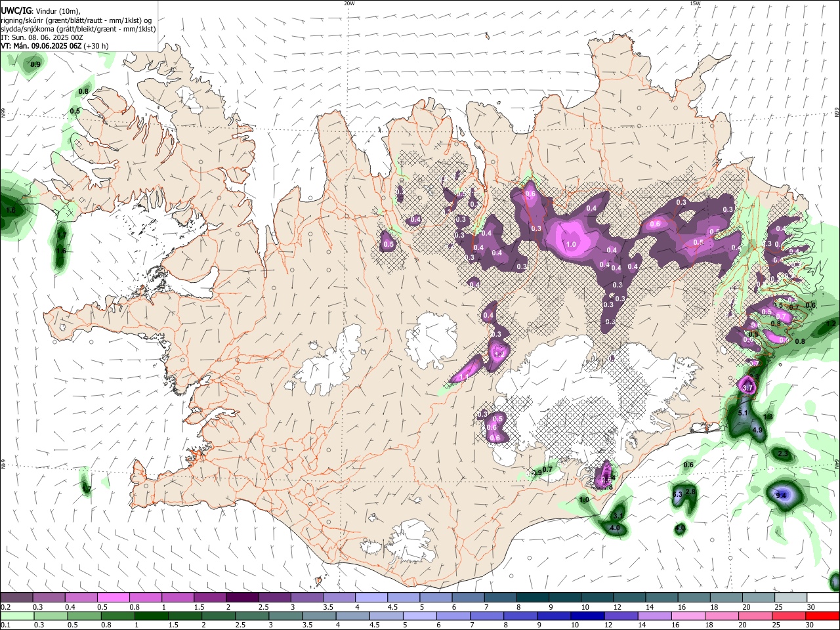Click the 15W longitude label

(695, 3)
